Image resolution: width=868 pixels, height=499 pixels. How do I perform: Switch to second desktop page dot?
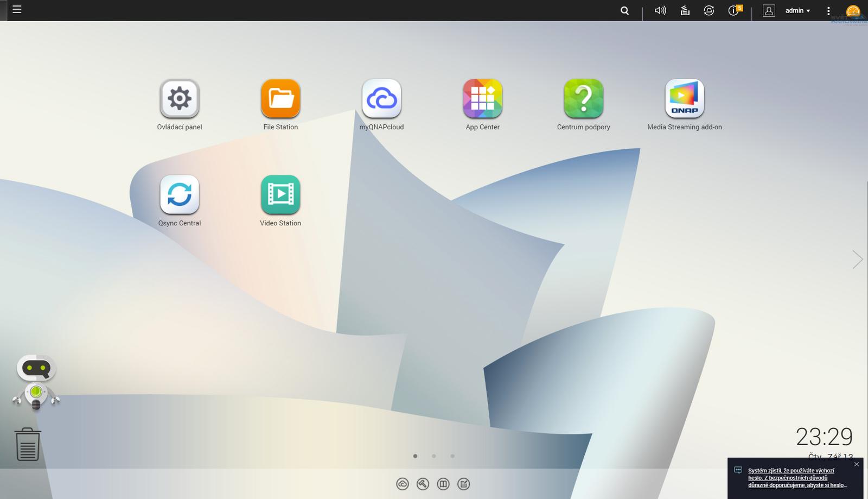pyautogui.click(x=433, y=456)
